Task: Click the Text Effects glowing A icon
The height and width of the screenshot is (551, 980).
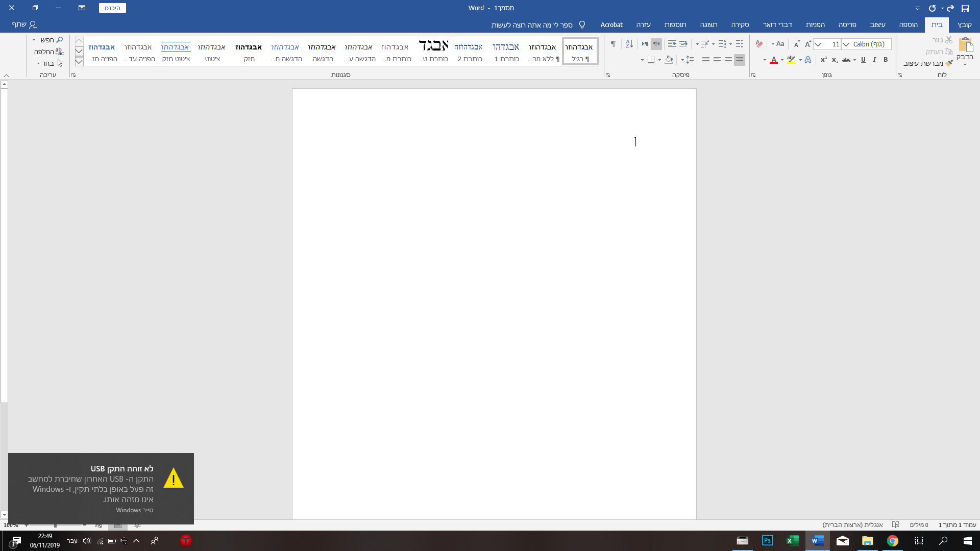Action: (808, 60)
